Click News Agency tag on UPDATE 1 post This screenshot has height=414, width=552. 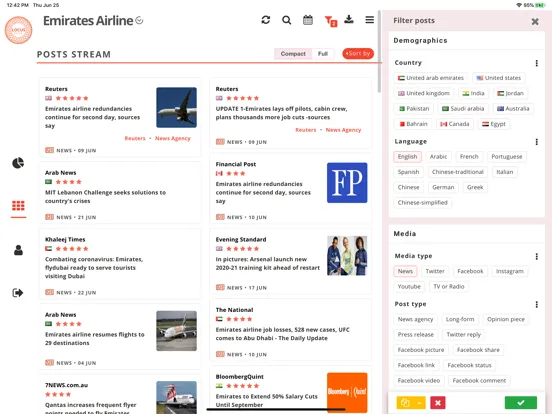[343, 130]
